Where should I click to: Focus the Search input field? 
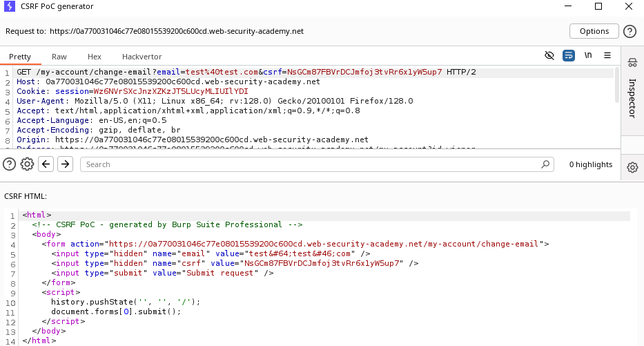click(x=317, y=164)
